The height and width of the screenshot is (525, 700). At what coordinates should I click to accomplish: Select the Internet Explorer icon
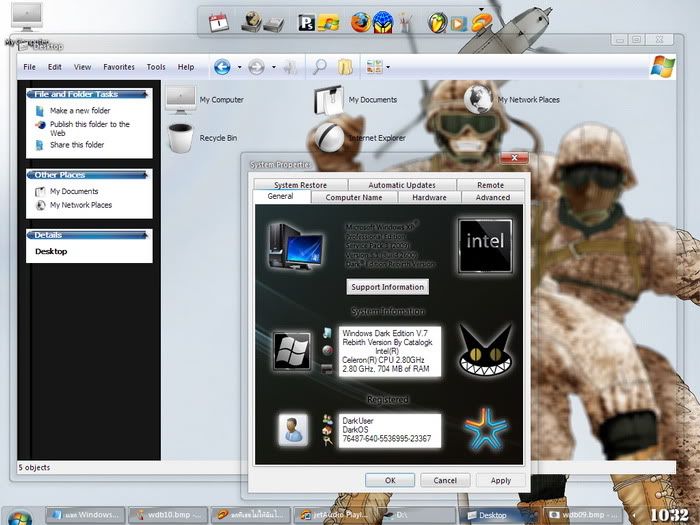(329, 137)
